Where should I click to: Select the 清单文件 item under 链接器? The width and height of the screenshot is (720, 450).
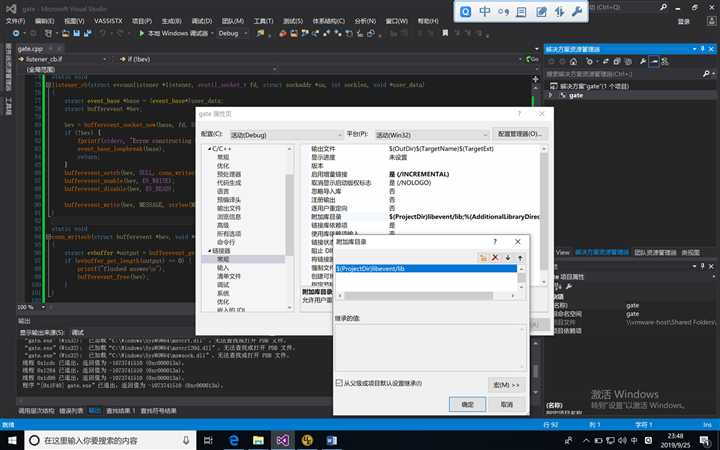point(229,276)
